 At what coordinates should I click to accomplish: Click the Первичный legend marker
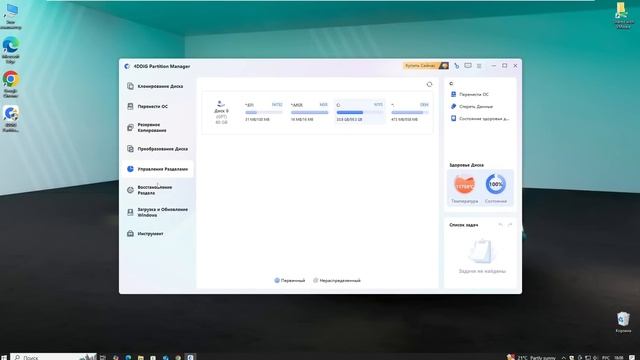pyautogui.click(x=277, y=280)
